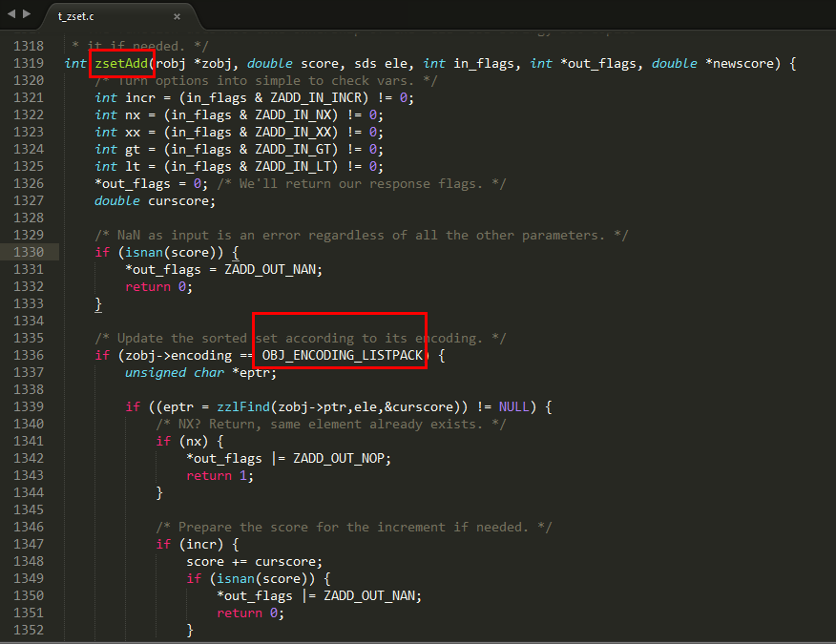Click the zzlFind function call
The image size is (836, 644).
pos(243,406)
